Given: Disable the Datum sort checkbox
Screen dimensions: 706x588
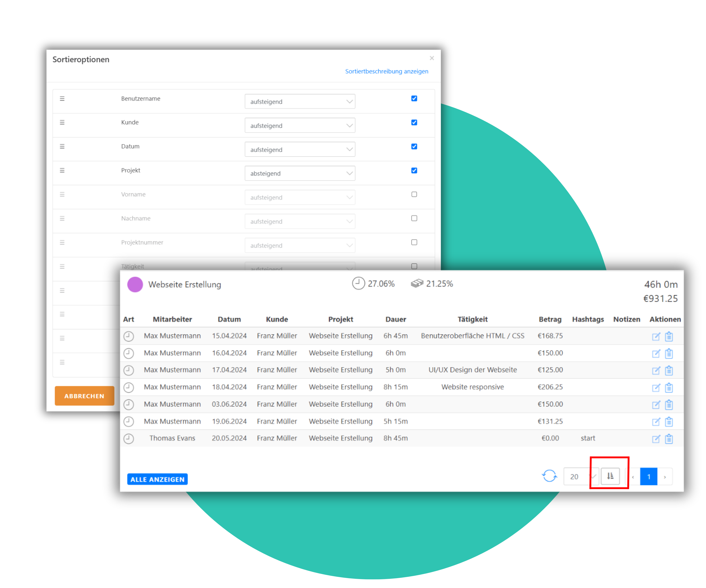Looking at the screenshot, I should coord(414,147).
